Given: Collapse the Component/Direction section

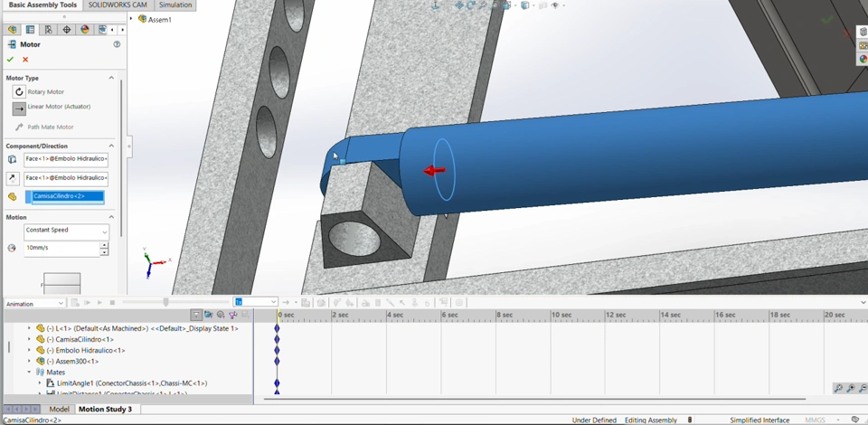Looking at the screenshot, I should pos(111,146).
